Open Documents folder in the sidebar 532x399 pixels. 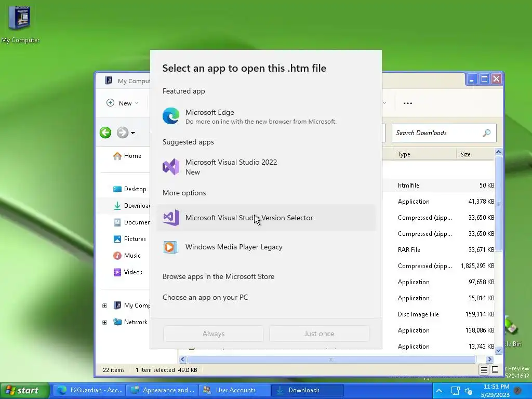(131, 222)
